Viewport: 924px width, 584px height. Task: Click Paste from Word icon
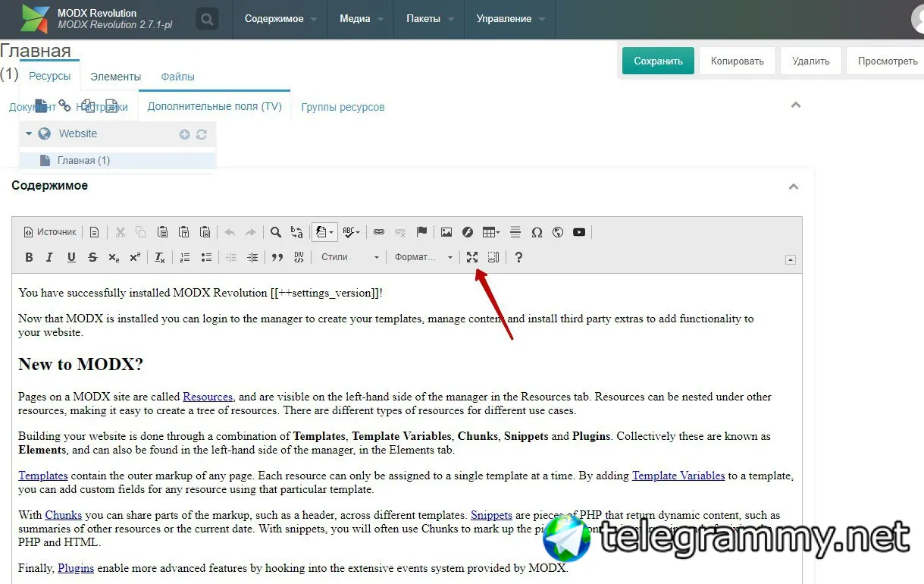(x=205, y=232)
